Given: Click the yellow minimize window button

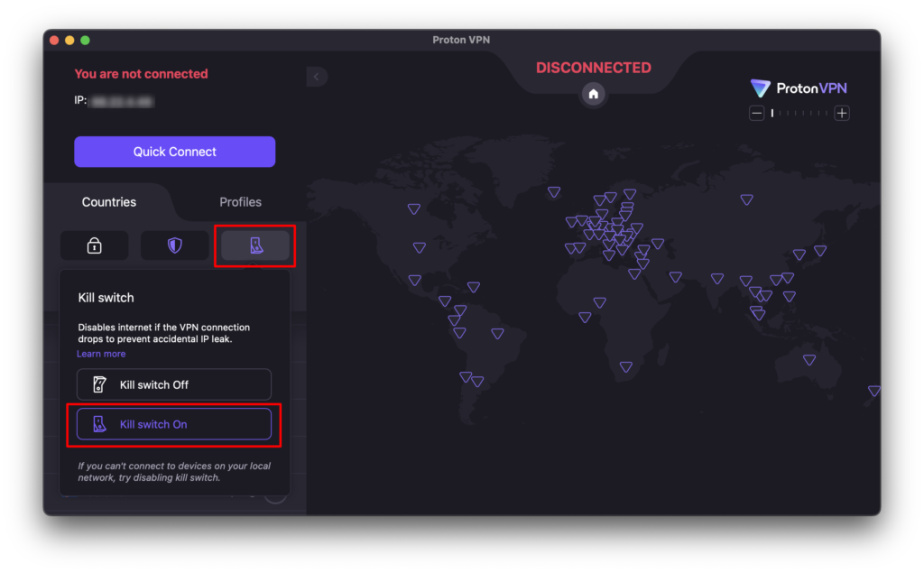Looking at the screenshot, I should click(x=69, y=40).
